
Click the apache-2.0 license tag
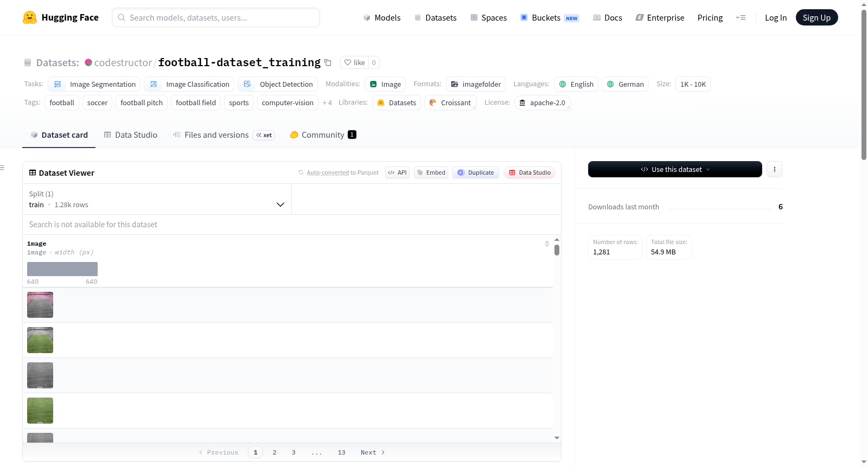coord(542,103)
